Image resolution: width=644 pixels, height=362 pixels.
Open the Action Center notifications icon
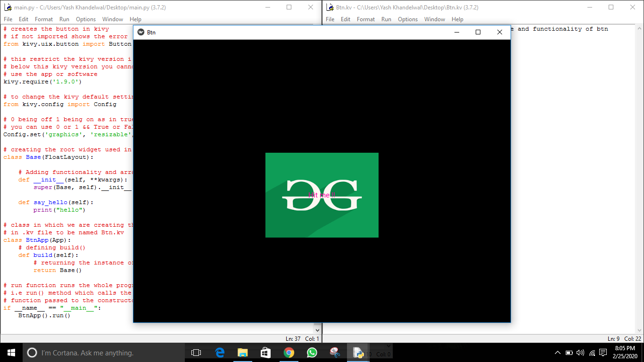tap(603, 353)
